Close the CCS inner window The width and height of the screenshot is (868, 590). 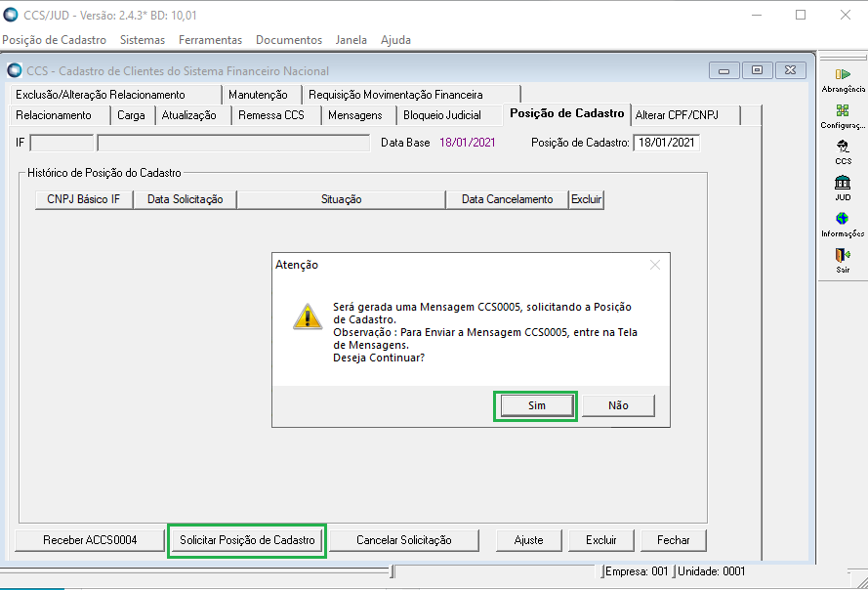791,70
